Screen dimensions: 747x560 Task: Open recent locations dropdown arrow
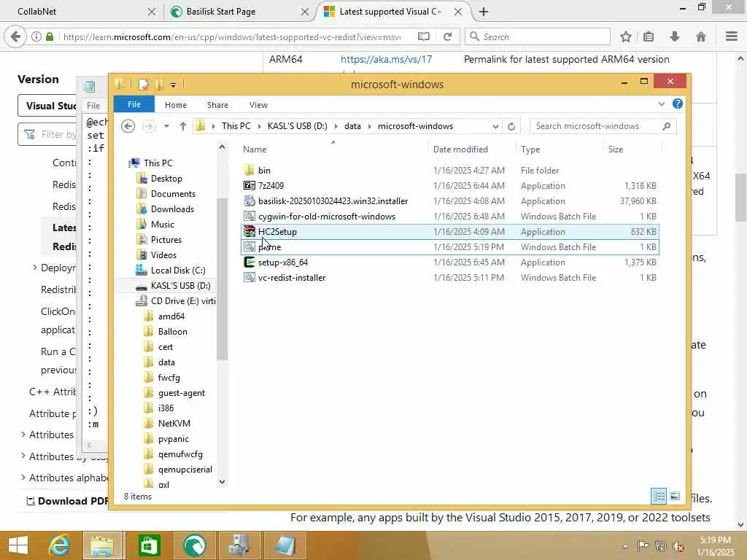(166, 126)
